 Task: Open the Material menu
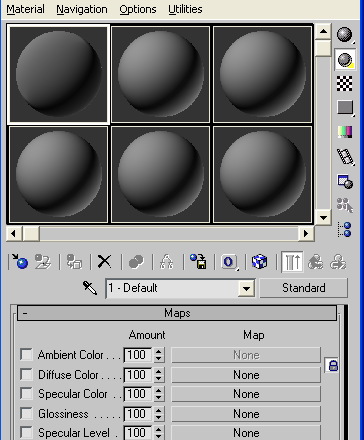25,9
